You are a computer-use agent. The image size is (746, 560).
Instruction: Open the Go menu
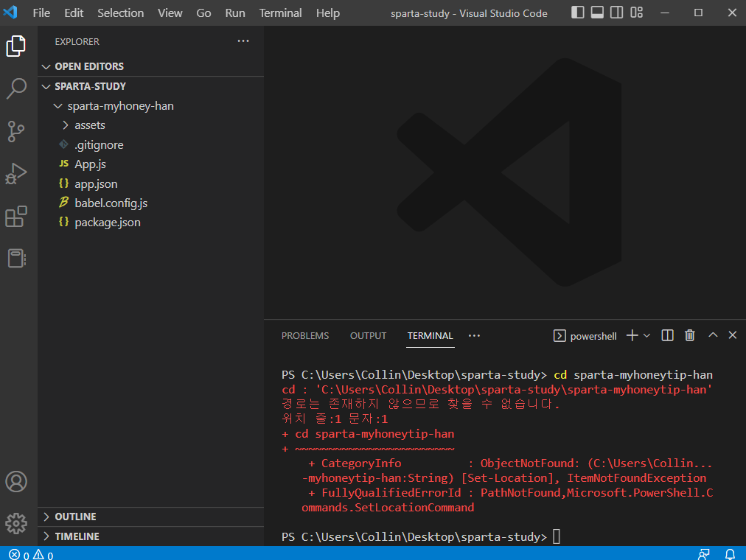tap(203, 13)
